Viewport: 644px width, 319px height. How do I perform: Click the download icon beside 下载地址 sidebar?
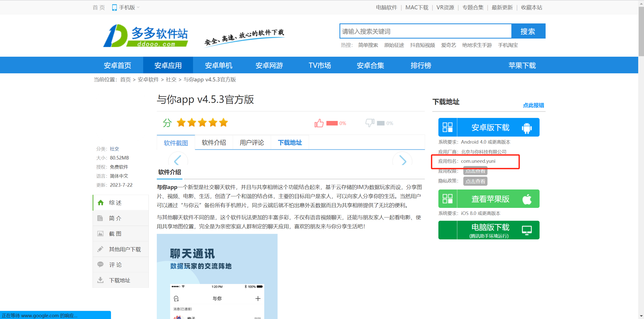click(x=100, y=280)
